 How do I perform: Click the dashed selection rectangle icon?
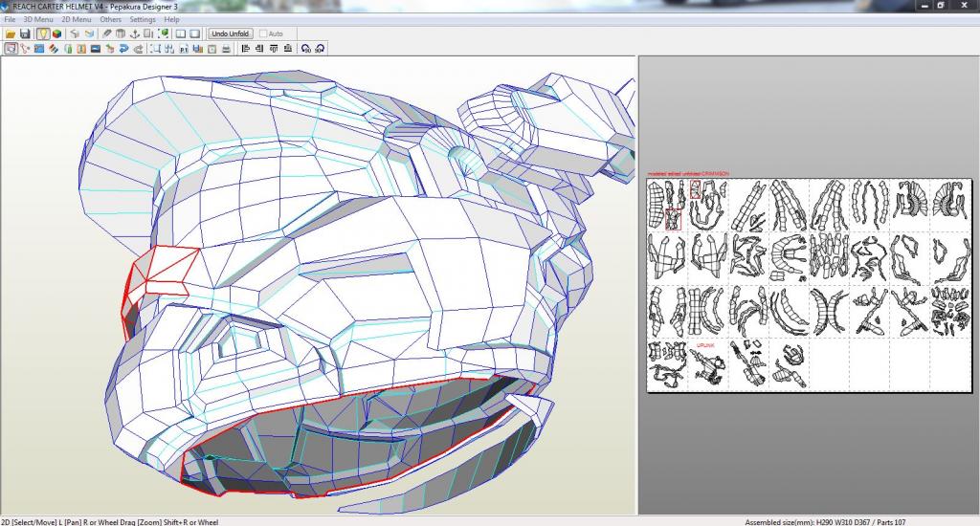click(155, 49)
